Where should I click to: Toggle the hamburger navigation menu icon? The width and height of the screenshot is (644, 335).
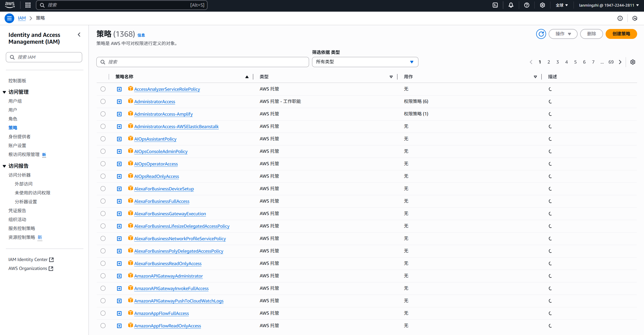[9, 18]
